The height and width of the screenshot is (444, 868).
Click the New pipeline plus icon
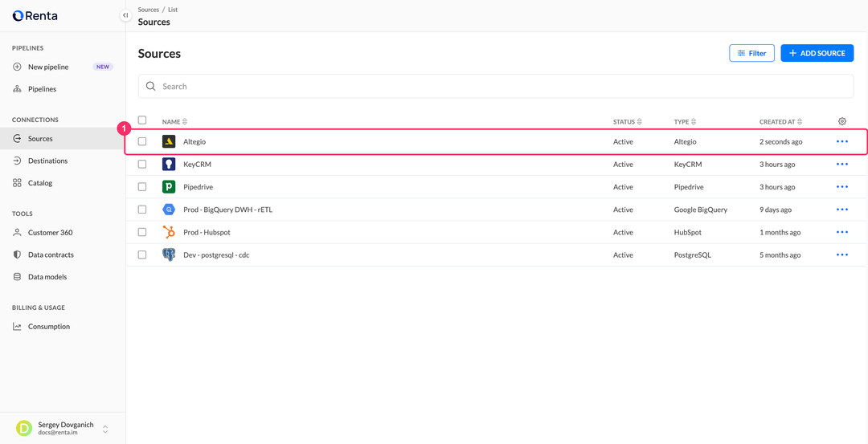click(x=17, y=67)
